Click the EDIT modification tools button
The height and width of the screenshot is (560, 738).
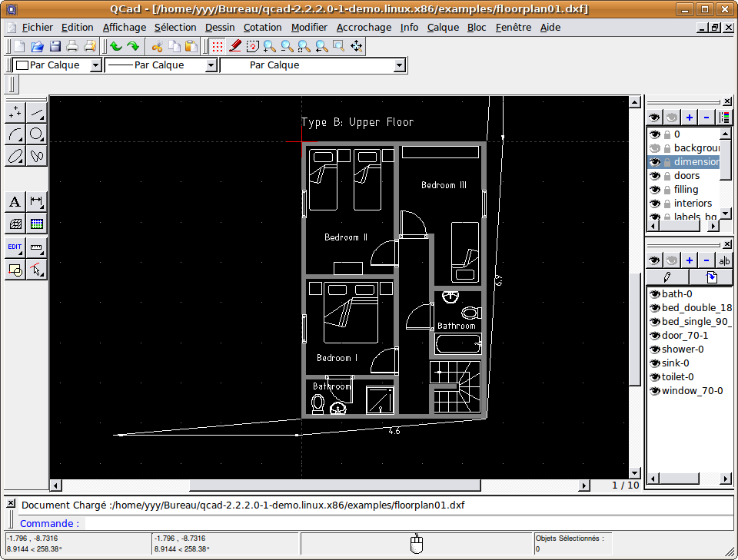click(15, 247)
